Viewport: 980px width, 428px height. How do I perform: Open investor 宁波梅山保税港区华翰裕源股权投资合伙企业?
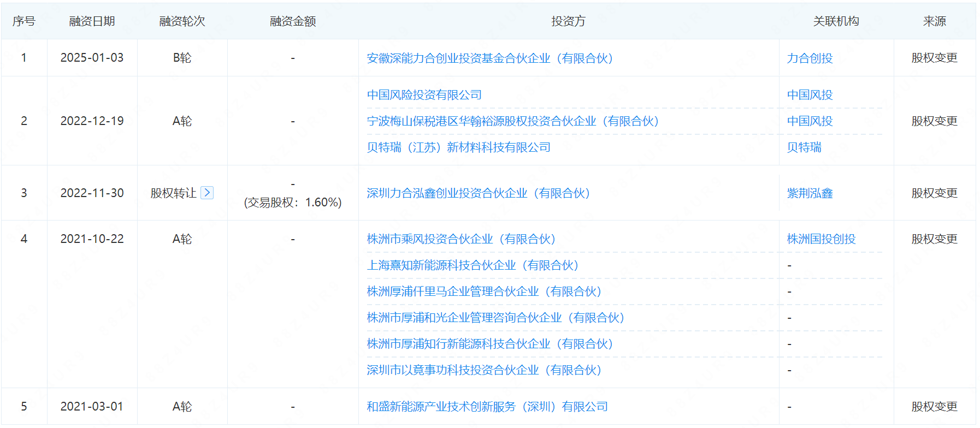pyautogui.click(x=513, y=121)
